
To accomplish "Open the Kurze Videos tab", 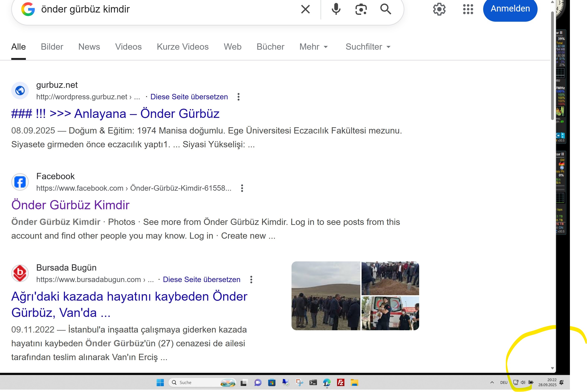I will click(x=182, y=47).
